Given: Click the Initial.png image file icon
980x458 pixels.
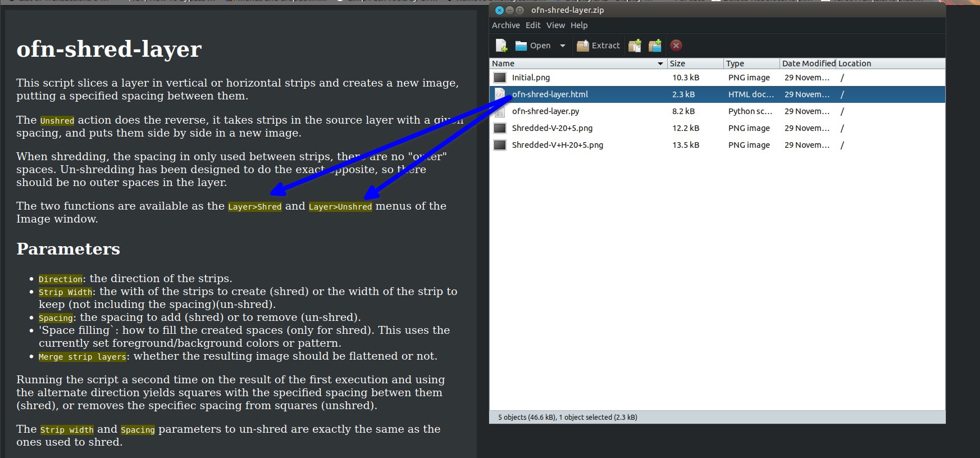Looking at the screenshot, I should click(500, 78).
